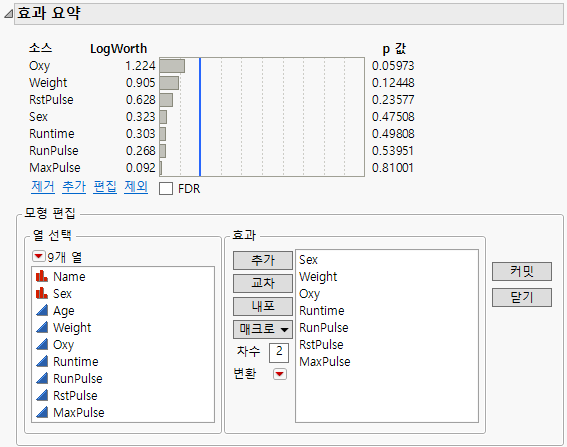
Task: Select MaxPulse in the effects list
Action: click(325, 362)
